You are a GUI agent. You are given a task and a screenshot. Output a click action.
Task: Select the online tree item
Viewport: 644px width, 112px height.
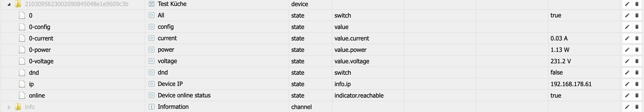(37, 96)
